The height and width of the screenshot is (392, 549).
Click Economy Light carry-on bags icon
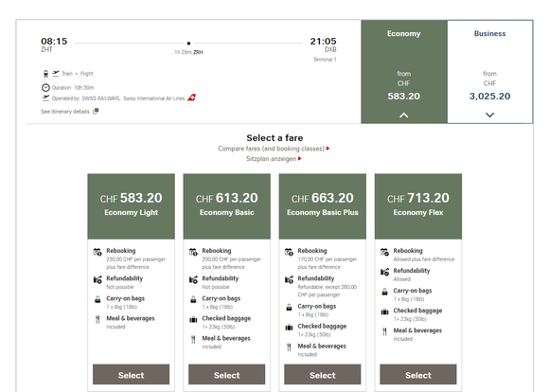coord(97,299)
